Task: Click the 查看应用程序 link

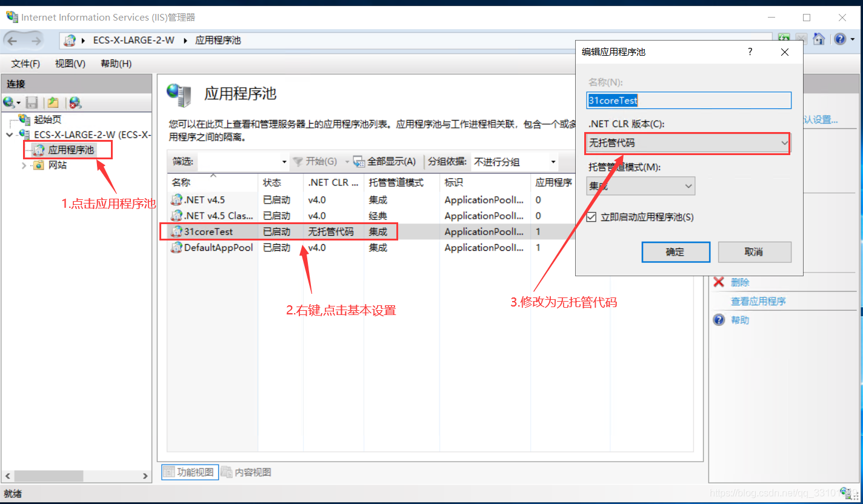Action: coord(758,301)
